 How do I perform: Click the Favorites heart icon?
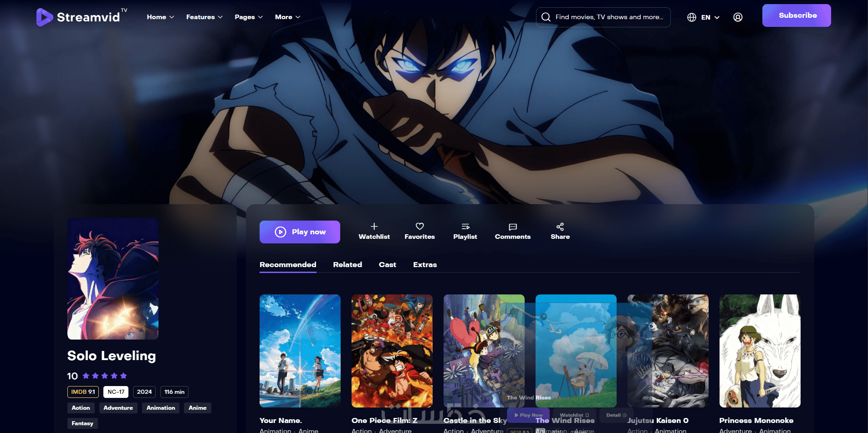tap(420, 227)
